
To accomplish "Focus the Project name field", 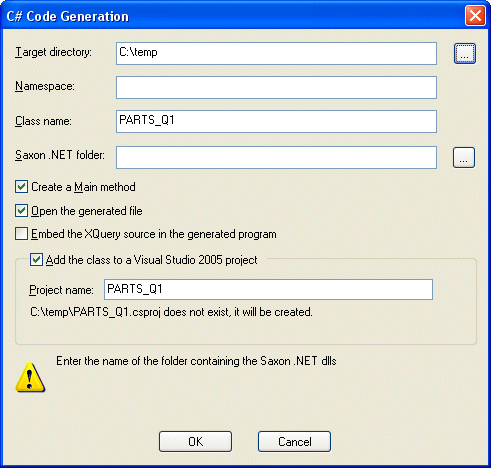I will tap(268, 289).
